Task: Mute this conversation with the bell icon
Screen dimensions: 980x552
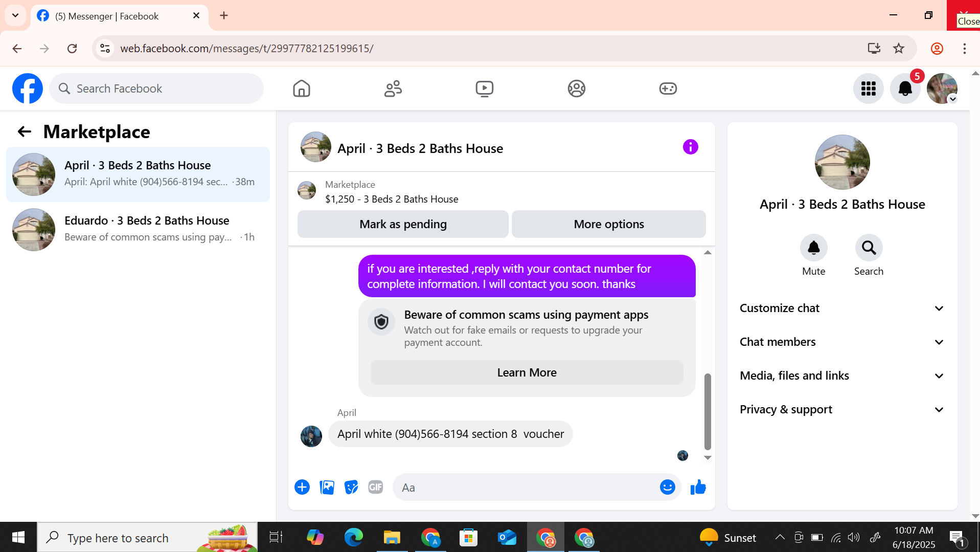Action: pos(813,248)
